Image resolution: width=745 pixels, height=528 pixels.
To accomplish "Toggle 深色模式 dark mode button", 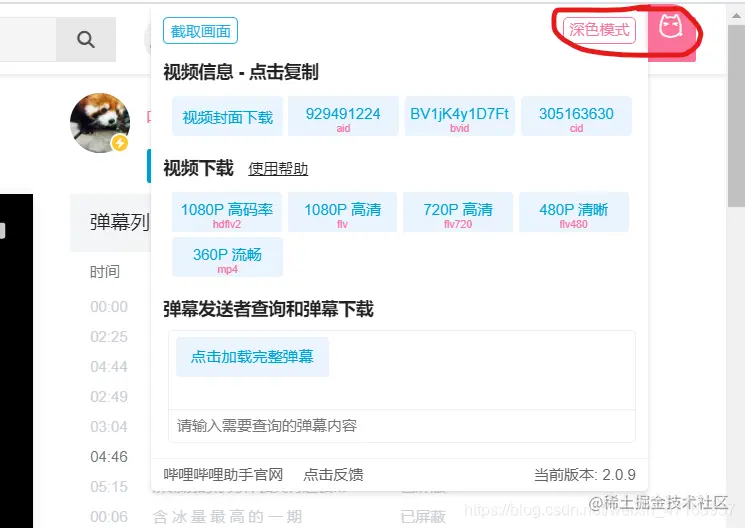I will (599, 30).
